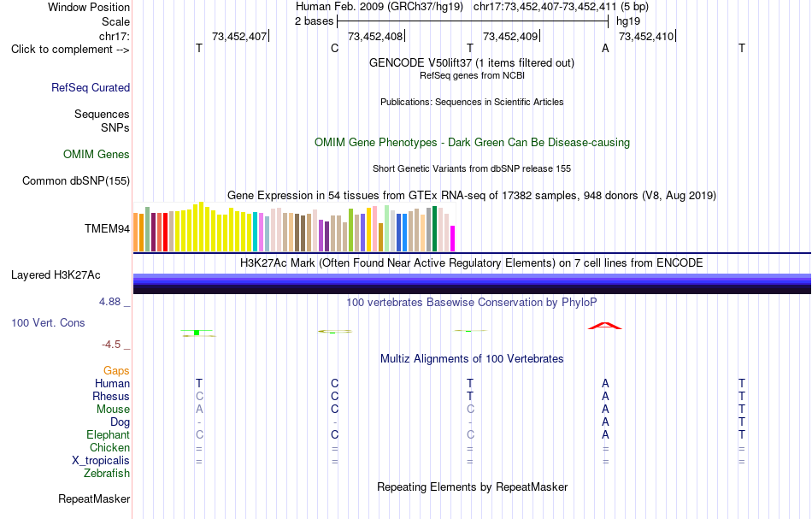Click the GENCODE V50lift37 track title

pos(472,62)
